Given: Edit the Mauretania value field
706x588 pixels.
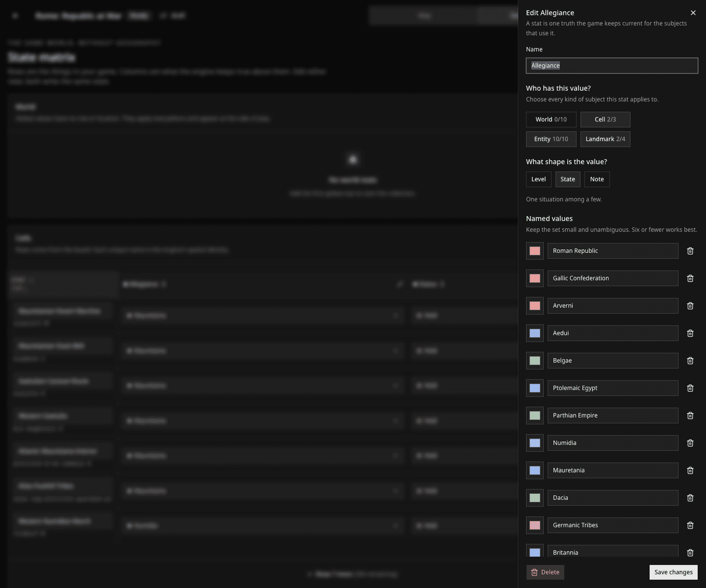Looking at the screenshot, I should click(x=613, y=470).
